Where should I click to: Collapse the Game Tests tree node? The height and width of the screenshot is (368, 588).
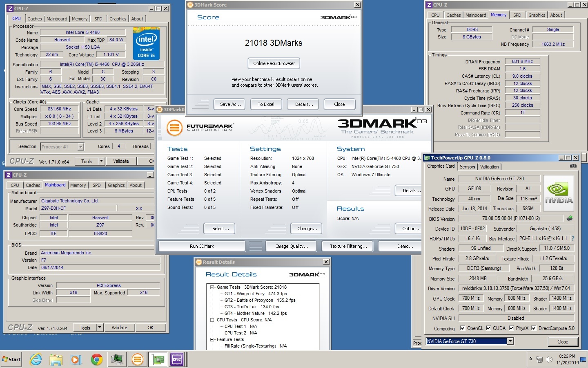click(x=212, y=287)
